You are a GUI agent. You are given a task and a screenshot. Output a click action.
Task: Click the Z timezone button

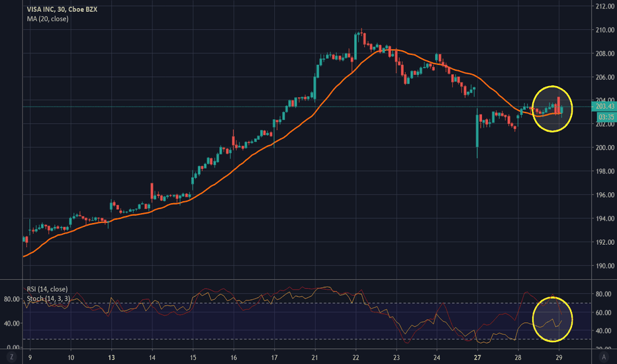(11, 357)
